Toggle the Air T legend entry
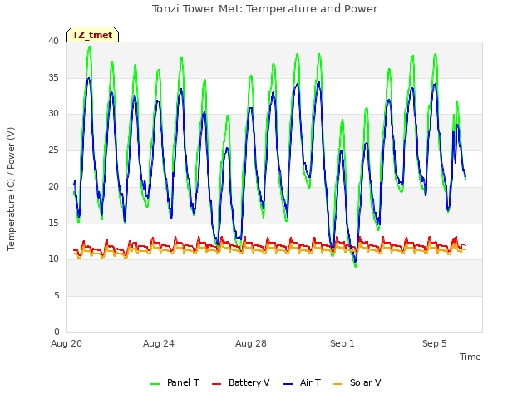The width and height of the screenshot is (532, 399). click(x=302, y=382)
